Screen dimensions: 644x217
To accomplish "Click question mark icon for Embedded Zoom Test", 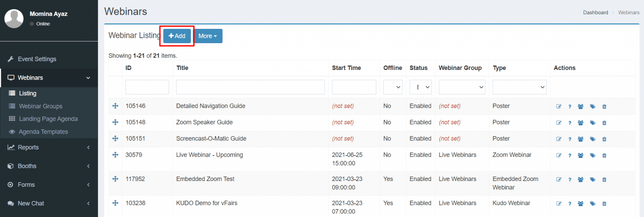I will click(x=570, y=180).
